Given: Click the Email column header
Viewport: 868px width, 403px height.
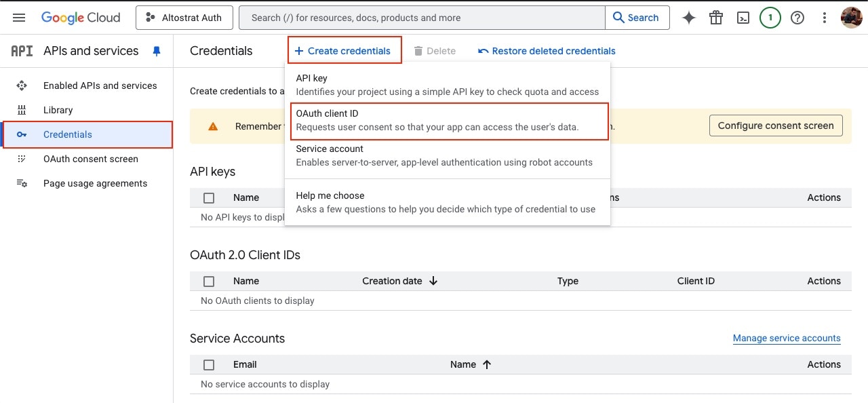Looking at the screenshot, I should coord(245,364).
